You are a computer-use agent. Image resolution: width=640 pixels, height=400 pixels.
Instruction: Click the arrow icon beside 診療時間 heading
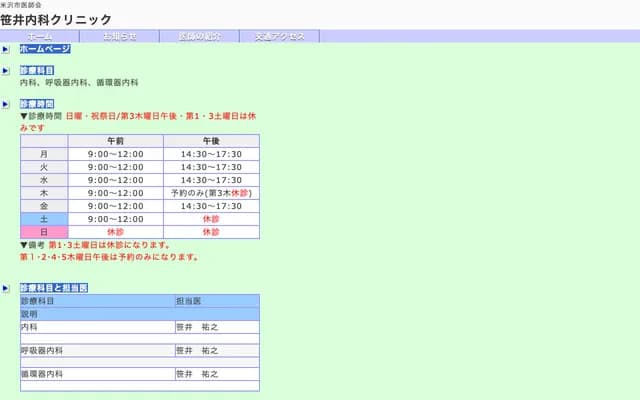(5, 104)
